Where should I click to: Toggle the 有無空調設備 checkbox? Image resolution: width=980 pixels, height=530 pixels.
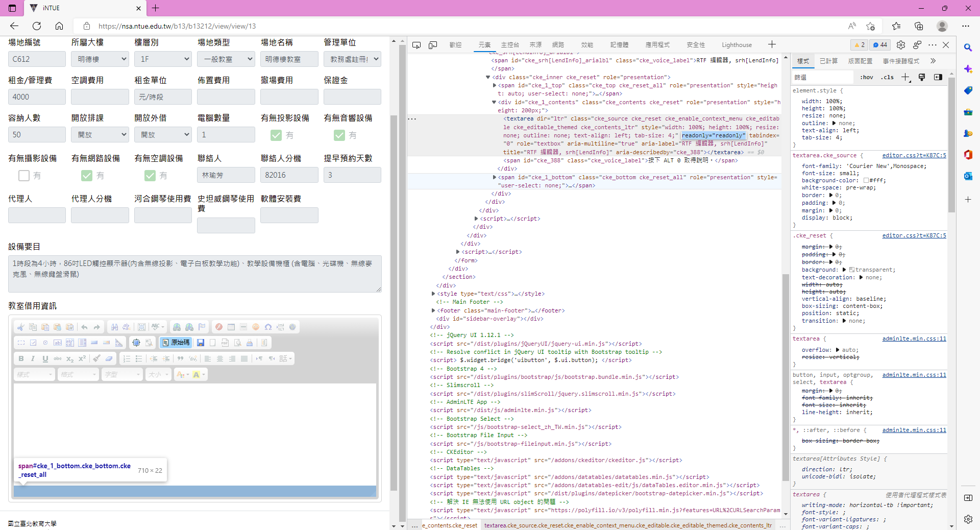point(150,176)
